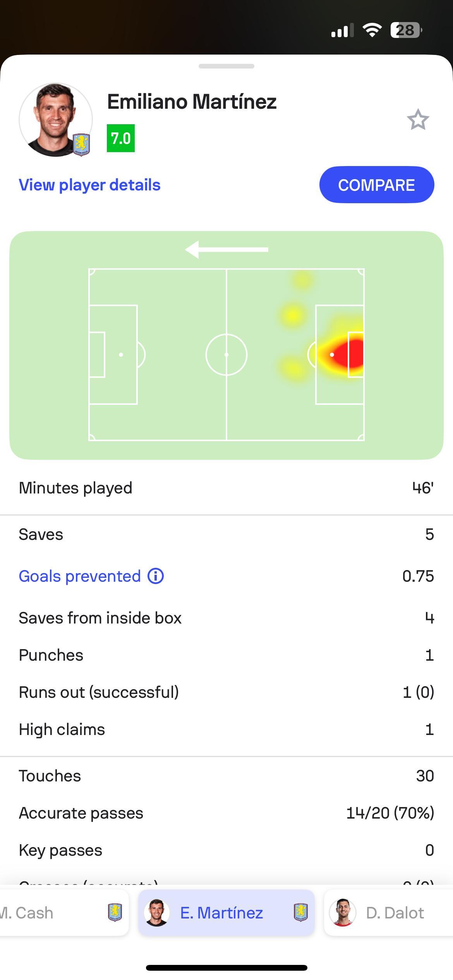The height and width of the screenshot is (980, 453).
Task: Switch to the D. Dalot player tab
Action: (388, 913)
